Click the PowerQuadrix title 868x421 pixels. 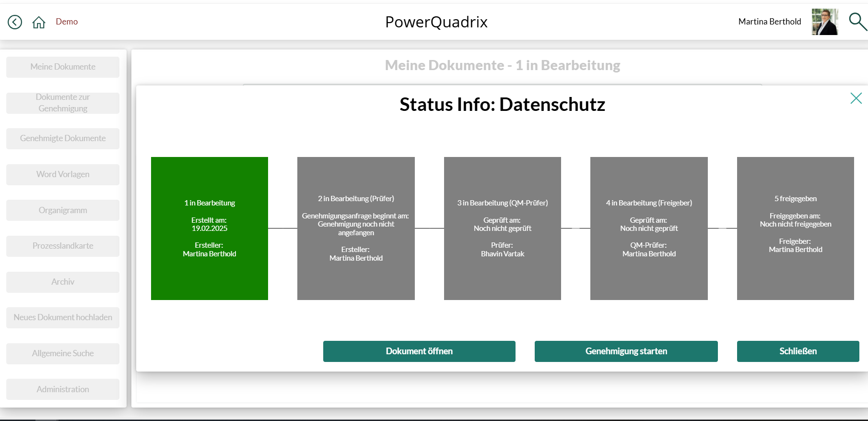click(x=436, y=22)
